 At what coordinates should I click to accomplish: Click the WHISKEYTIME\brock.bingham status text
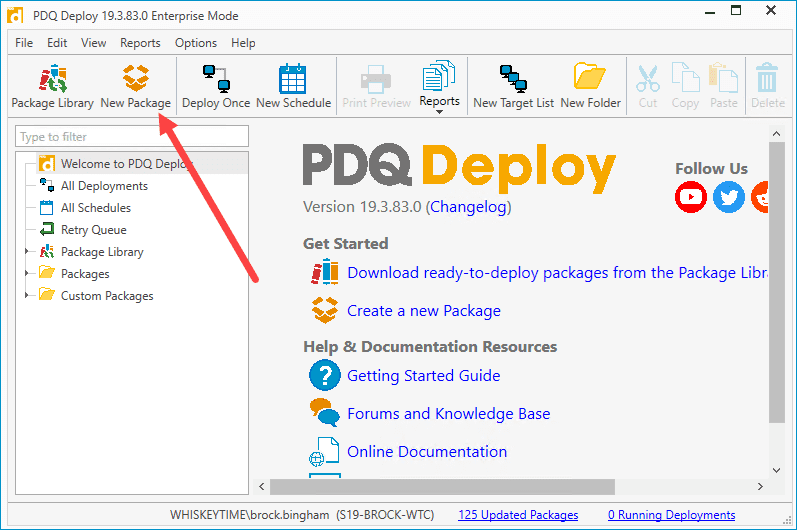tap(249, 515)
